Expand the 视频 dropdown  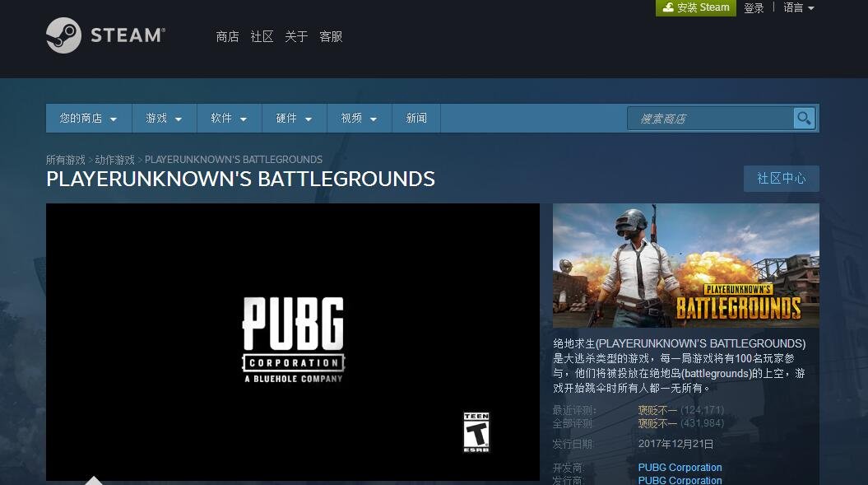(358, 118)
